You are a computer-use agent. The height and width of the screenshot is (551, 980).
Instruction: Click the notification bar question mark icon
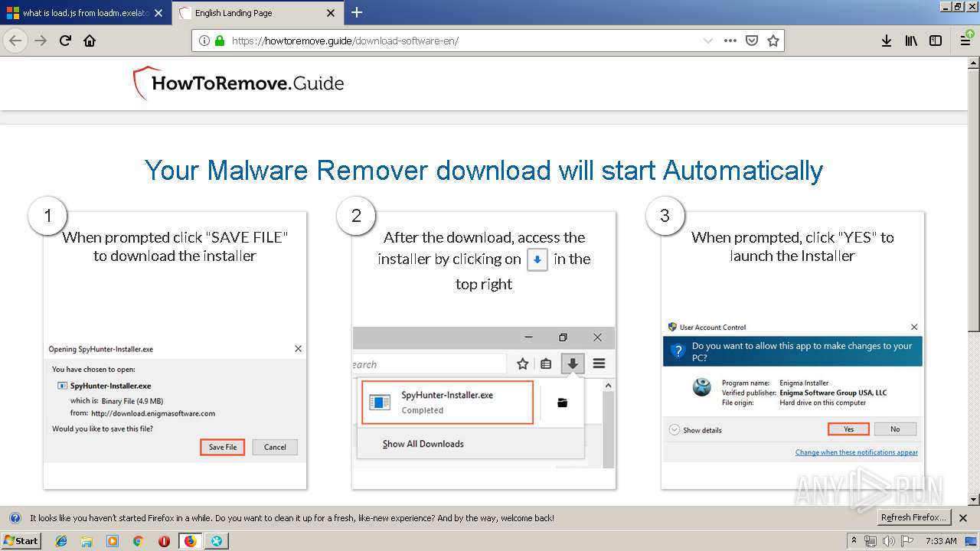point(15,518)
